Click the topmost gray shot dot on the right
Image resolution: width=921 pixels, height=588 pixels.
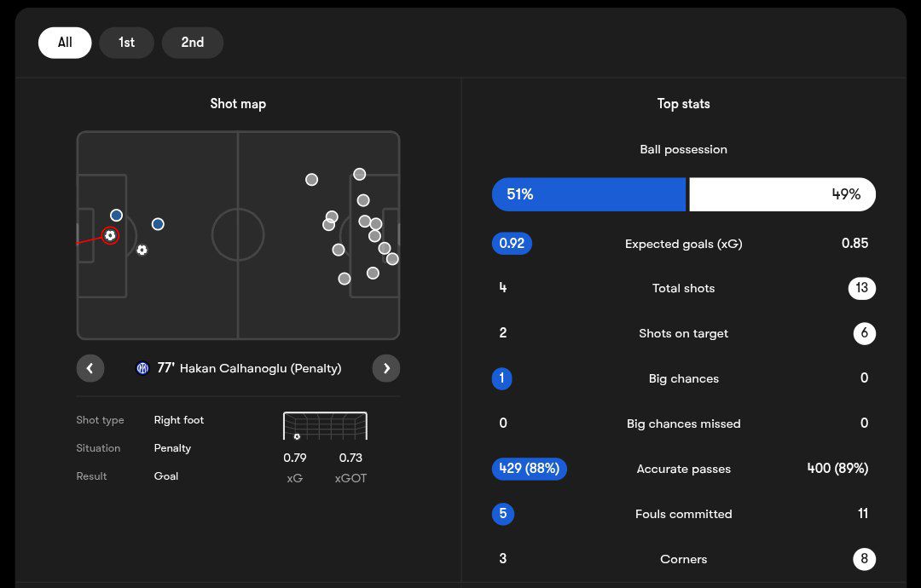click(x=360, y=175)
